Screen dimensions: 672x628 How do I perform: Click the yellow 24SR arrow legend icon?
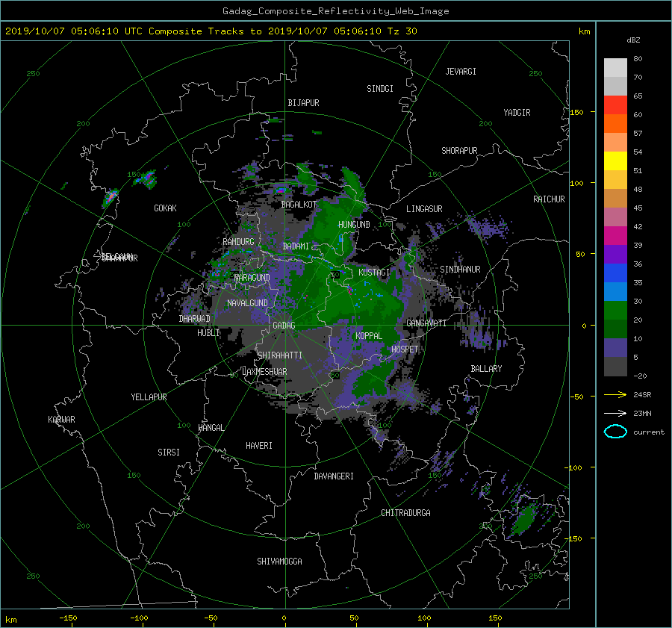pyautogui.click(x=615, y=395)
